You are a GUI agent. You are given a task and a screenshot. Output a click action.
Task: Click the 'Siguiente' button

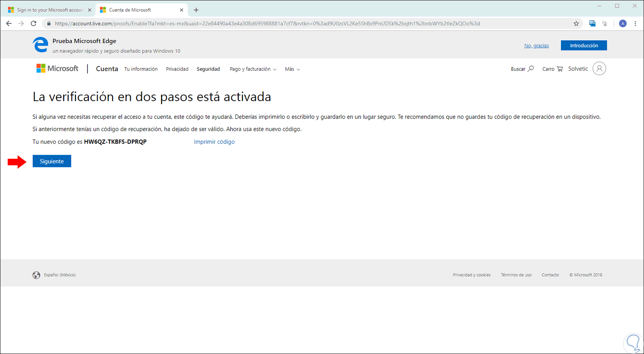tap(52, 161)
